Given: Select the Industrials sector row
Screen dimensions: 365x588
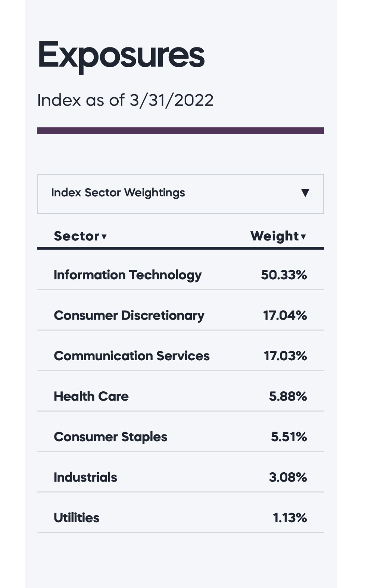Looking at the screenshot, I should 85,477.
